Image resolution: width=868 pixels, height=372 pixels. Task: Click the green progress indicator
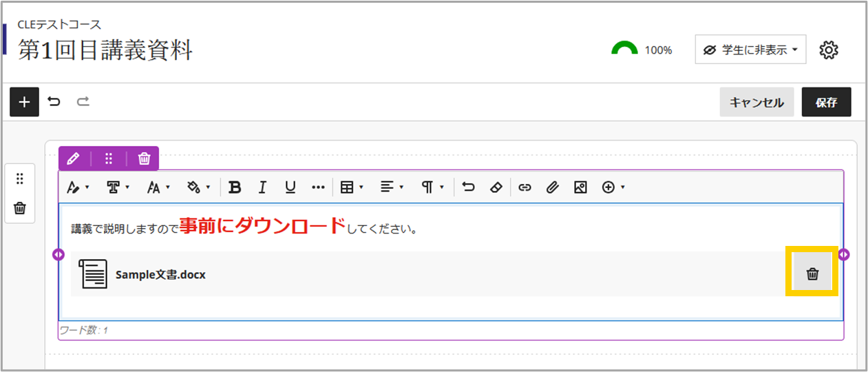tap(625, 49)
